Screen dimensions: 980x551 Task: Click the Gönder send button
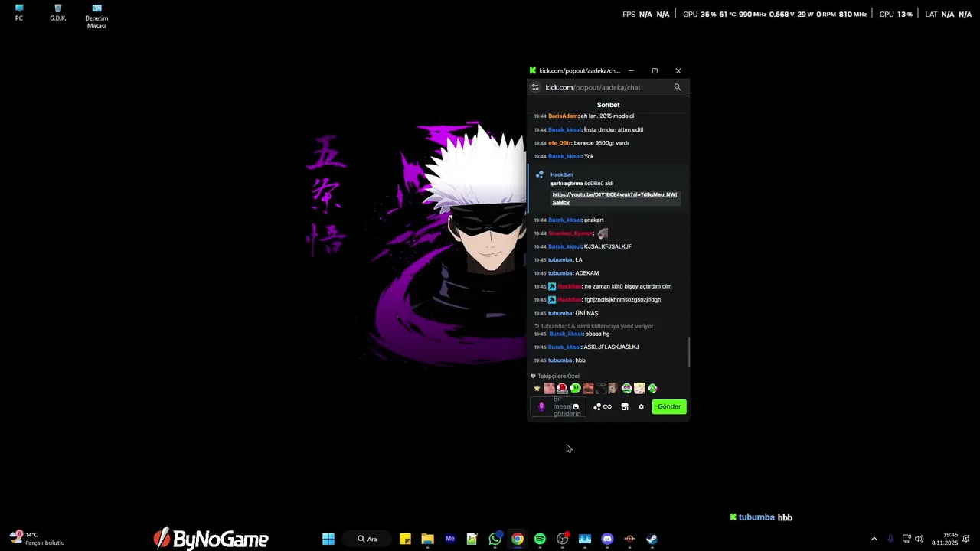pos(669,406)
